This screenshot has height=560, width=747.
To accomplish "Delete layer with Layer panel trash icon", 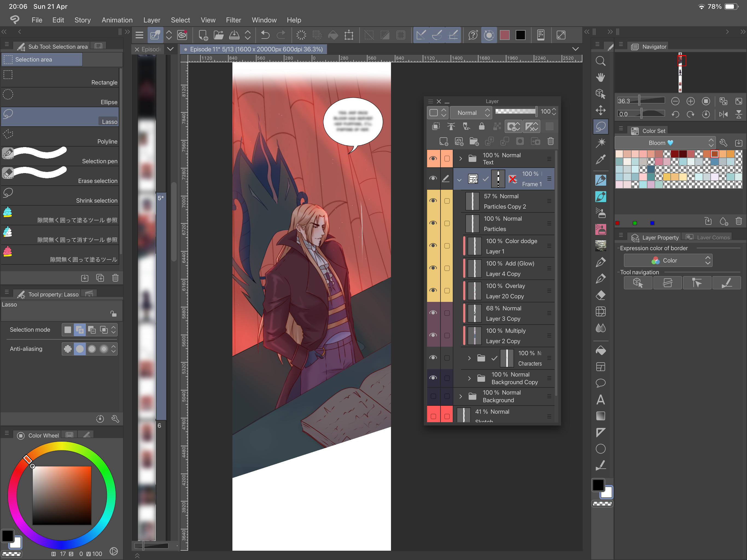I will click(550, 141).
